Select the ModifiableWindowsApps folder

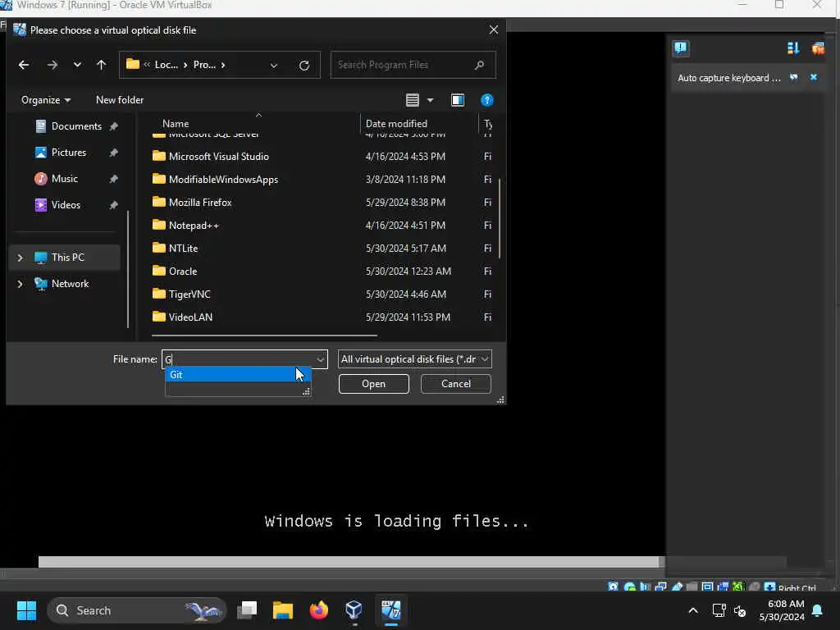pos(223,180)
